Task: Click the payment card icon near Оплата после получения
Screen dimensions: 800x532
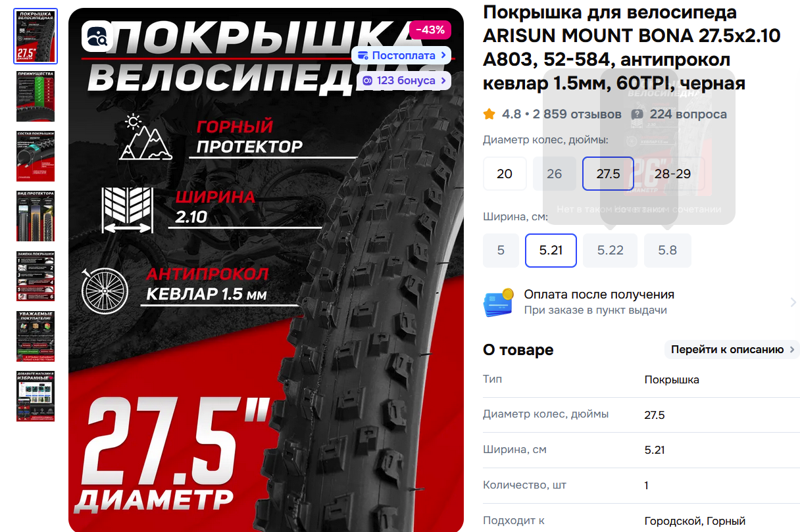Action: tap(499, 302)
